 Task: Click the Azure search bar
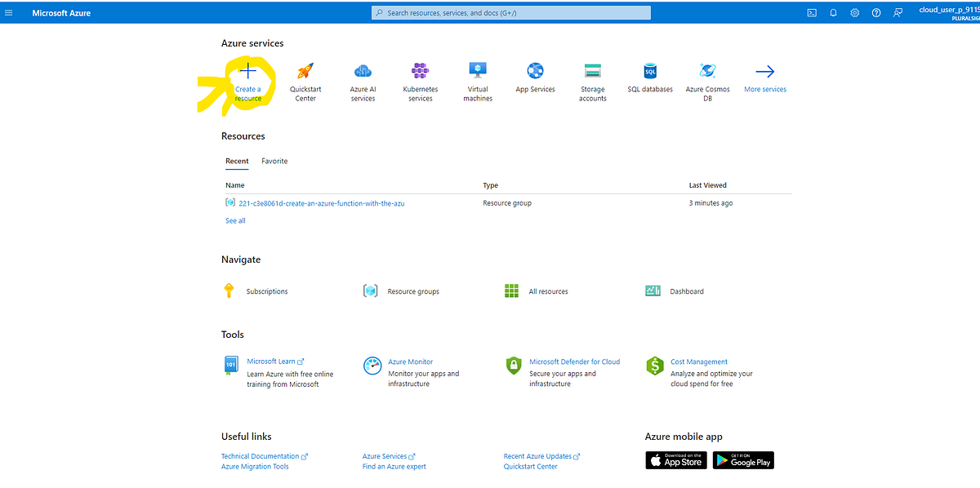[510, 12]
